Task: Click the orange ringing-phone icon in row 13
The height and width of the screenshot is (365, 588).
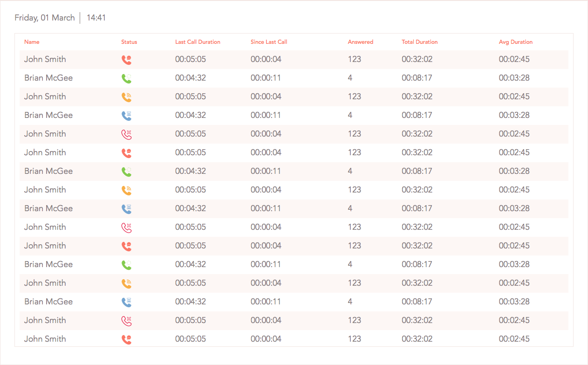Action: 126,283
